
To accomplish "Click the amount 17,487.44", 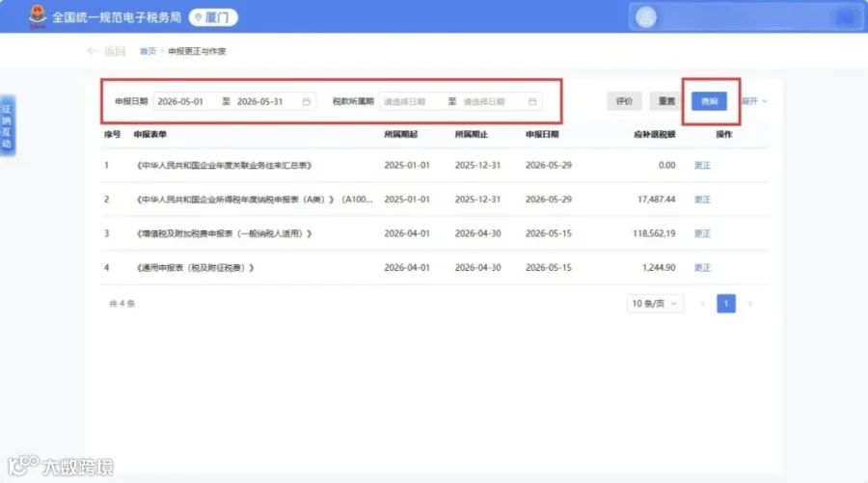I will (x=656, y=200).
